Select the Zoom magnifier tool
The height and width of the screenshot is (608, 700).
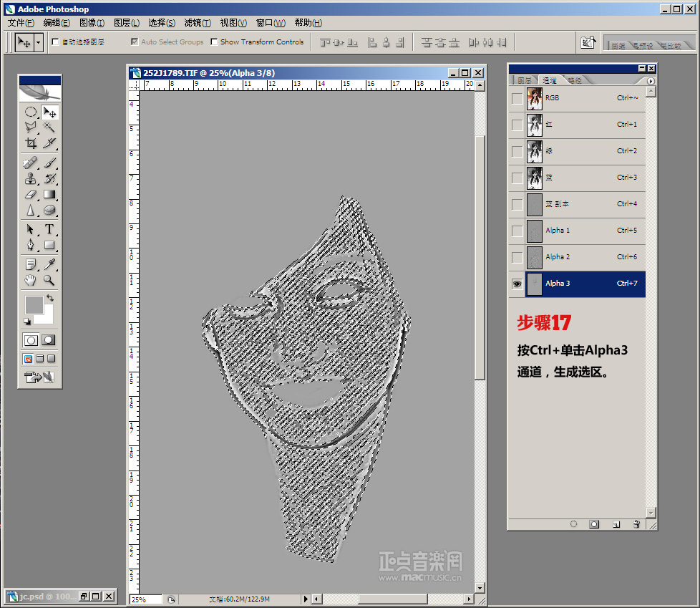pyautogui.click(x=49, y=280)
